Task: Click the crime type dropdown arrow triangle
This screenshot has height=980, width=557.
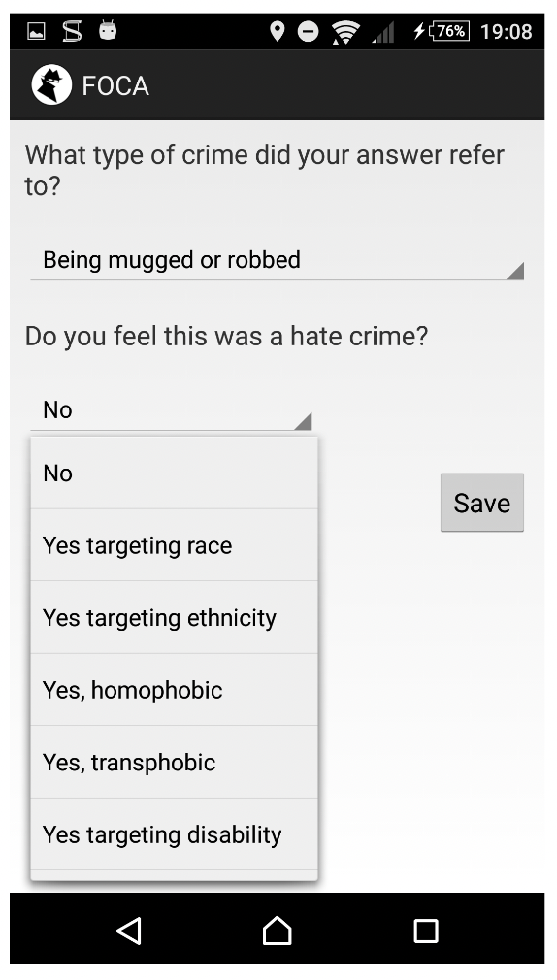Action: pos(515,272)
